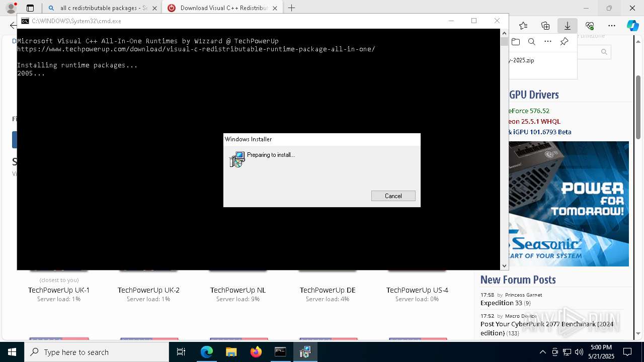644x362 pixels.
Task: Select TechPowerUp NL download server
Action: (x=238, y=290)
